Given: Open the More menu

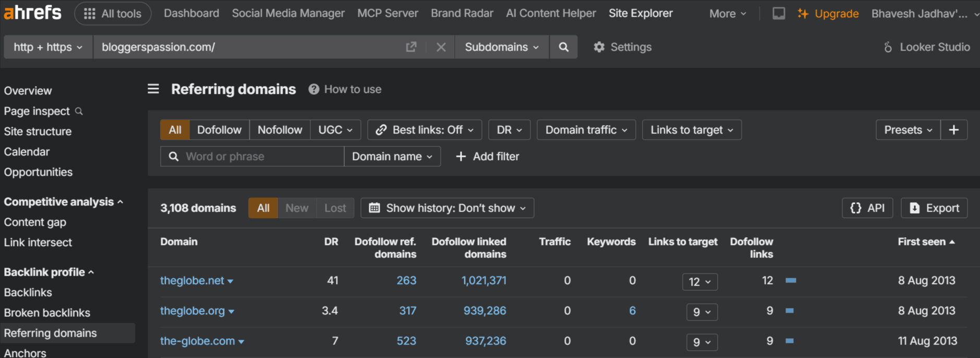Looking at the screenshot, I should pos(728,14).
